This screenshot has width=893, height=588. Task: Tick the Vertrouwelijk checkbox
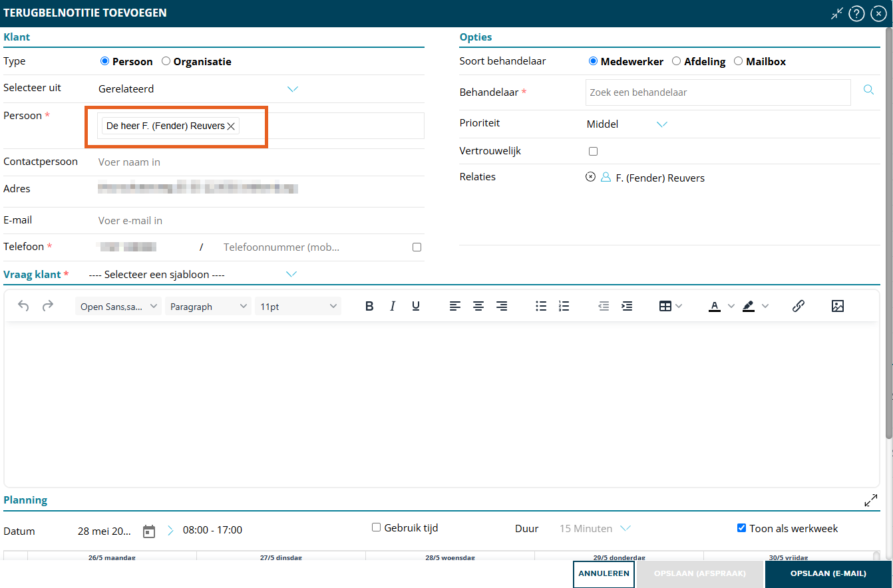(x=594, y=151)
